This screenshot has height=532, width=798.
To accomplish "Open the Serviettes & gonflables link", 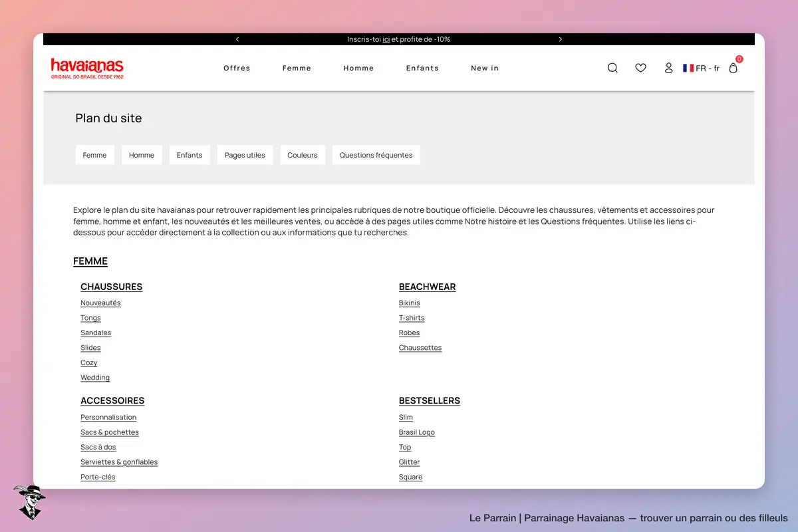I will pyautogui.click(x=119, y=462).
